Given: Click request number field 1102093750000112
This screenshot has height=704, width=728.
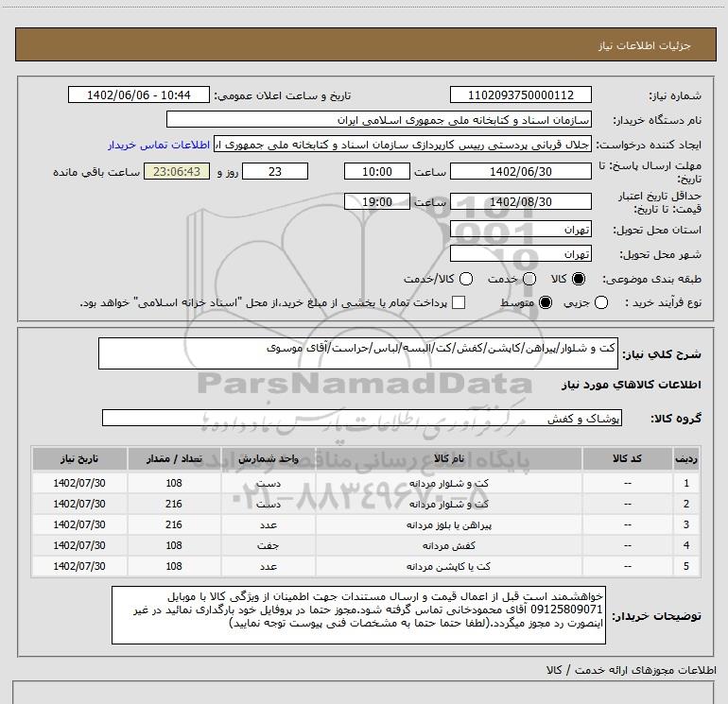Looking at the screenshot, I should click(520, 94).
